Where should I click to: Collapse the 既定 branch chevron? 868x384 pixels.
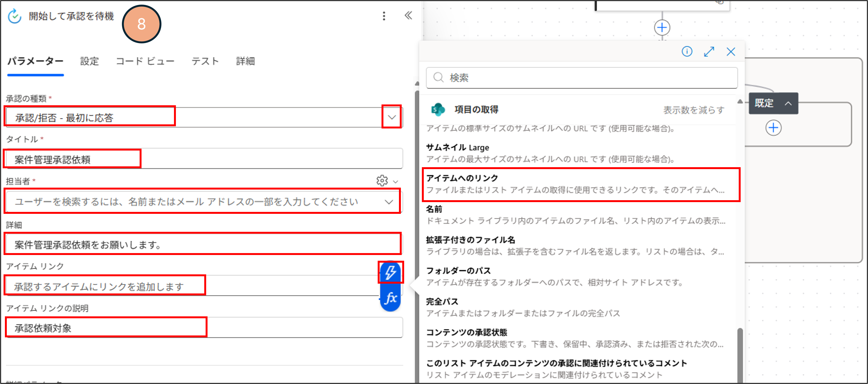pyautogui.click(x=788, y=104)
